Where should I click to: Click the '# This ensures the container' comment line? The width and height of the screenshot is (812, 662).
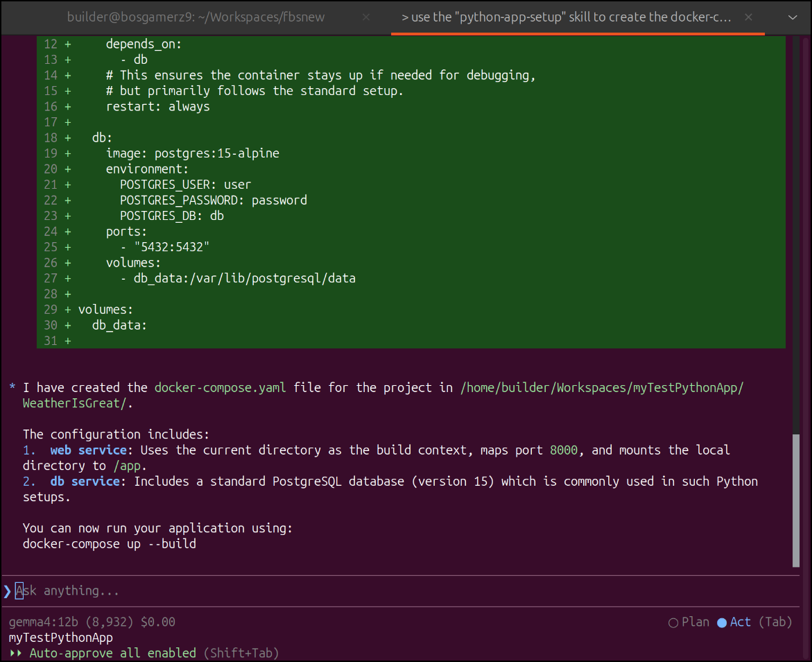[320, 75]
